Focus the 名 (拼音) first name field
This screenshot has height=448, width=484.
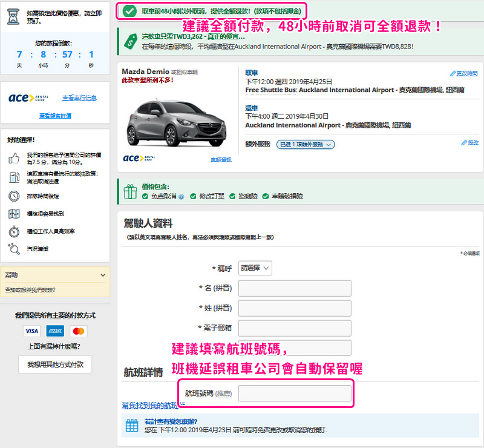(x=295, y=288)
